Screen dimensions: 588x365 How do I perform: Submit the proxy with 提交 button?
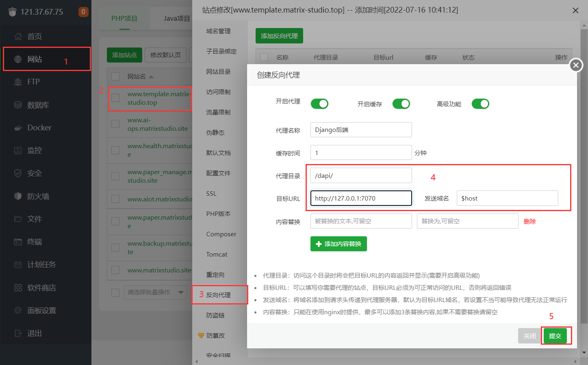point(555,336)
